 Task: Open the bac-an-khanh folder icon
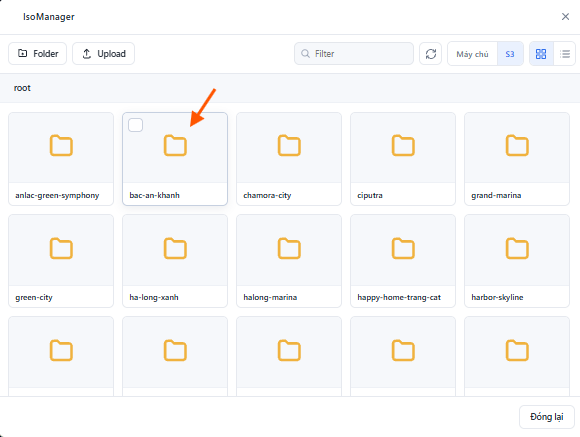(x=175, y=145)
